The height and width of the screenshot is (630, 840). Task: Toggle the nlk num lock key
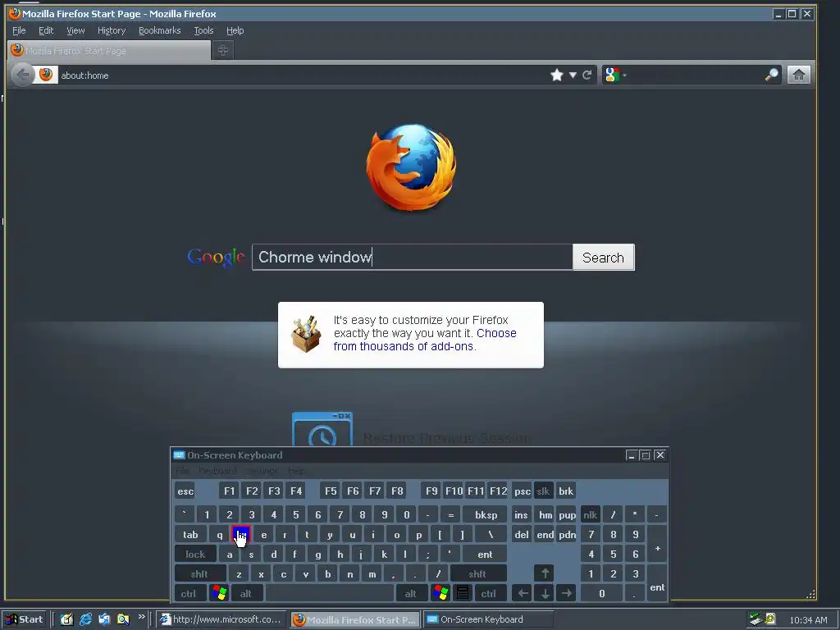click(591, 515)
